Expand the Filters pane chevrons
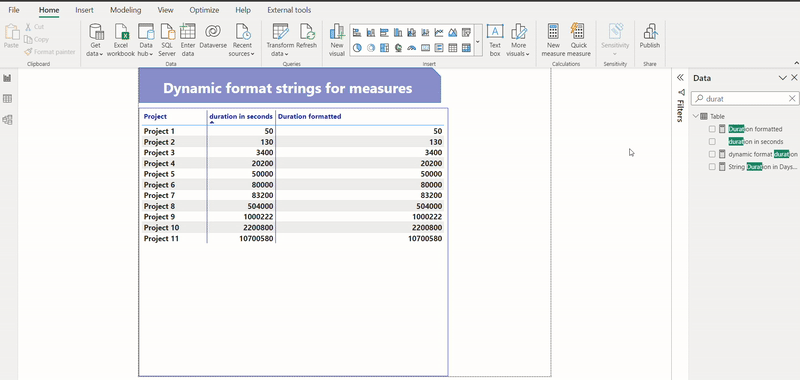Image resolution: width=800 pixels, height=380 pixels. [x=680, y=78]
